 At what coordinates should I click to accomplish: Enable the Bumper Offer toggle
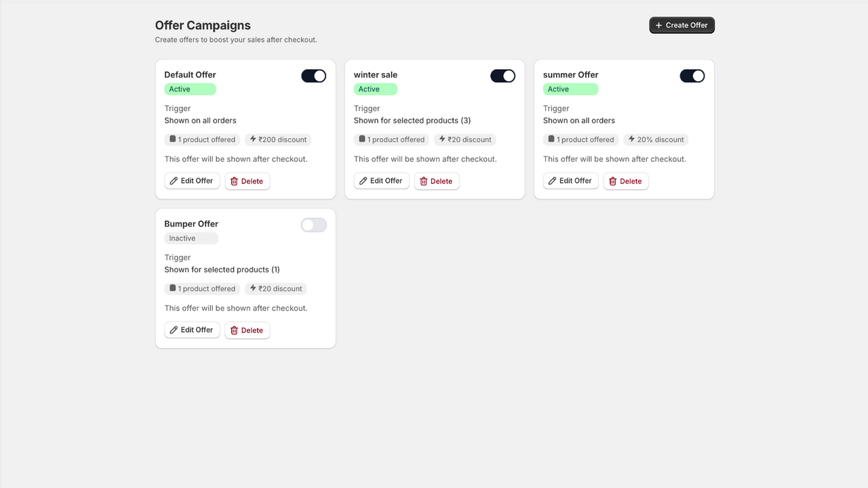click(x=313, y=225)
